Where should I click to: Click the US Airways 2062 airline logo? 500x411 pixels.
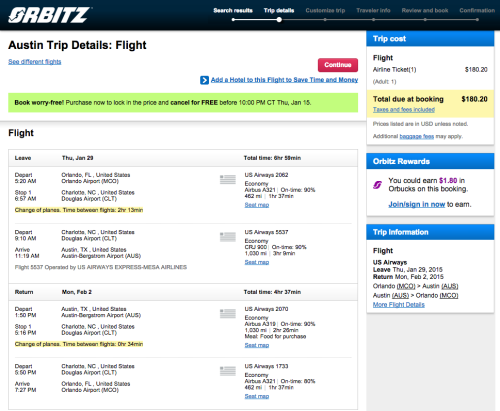click(228, 179)
